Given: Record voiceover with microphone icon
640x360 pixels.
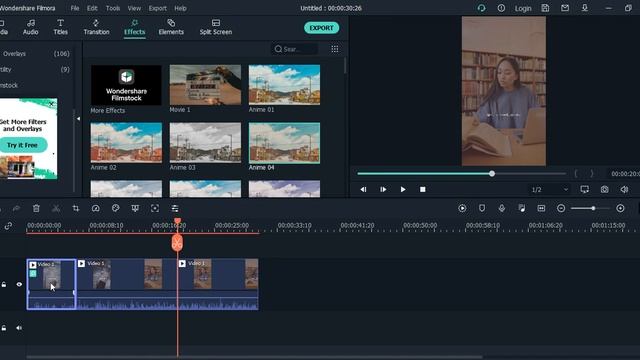Looking at the screenshot, I should coord(502,209).
